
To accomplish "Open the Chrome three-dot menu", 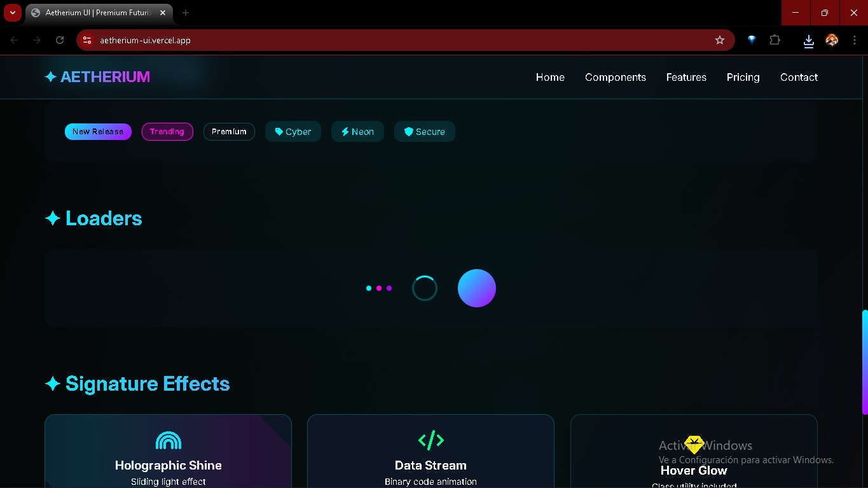I will click(854, 40).
